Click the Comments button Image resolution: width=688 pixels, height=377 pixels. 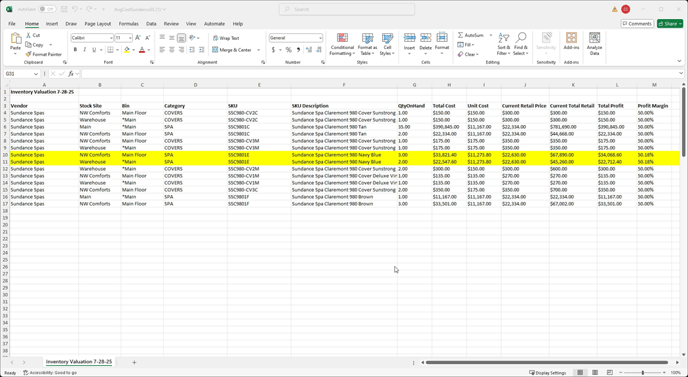(x=637, y=24)
